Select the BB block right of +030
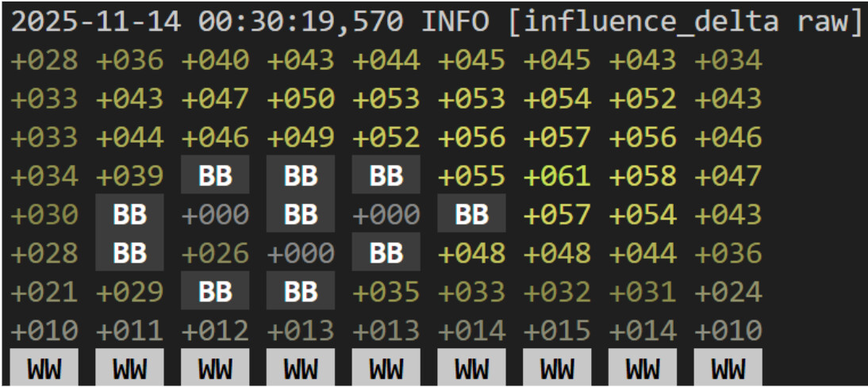This screenshot has width=868, height=387. point(129,214)
